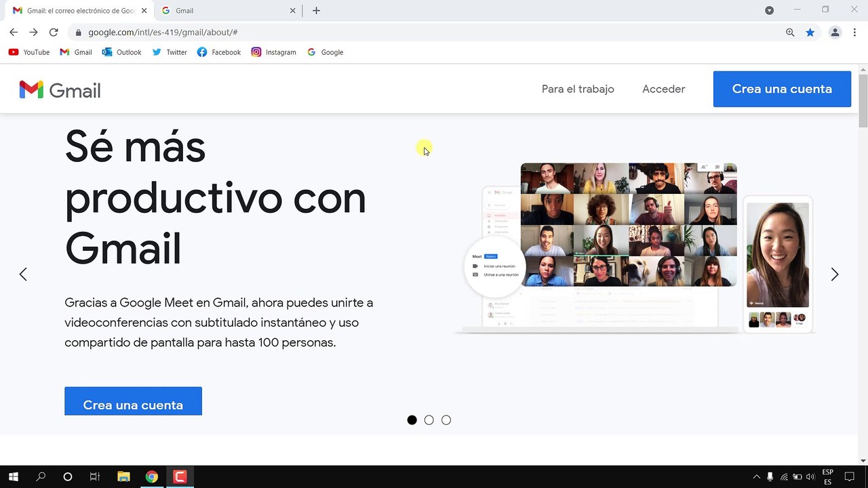Click 'Crea una cuenta' in the header
The image size is (868, 488).
[x=782, y=89]
